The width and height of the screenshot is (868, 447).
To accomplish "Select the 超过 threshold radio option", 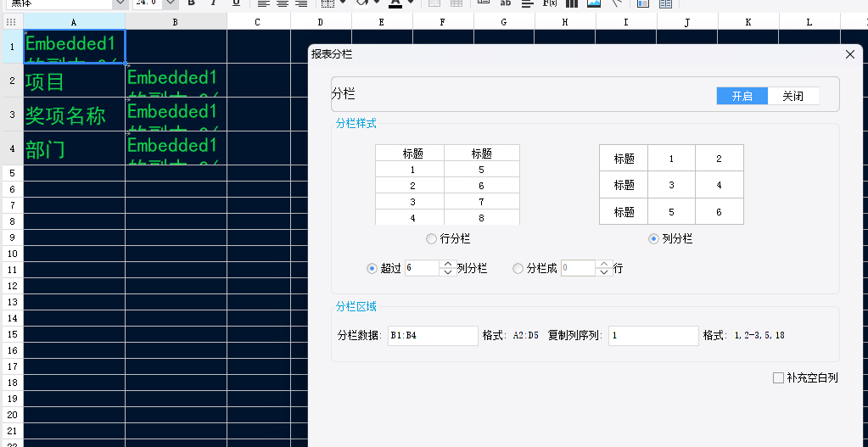I will pyautogui.click(x=372, y=268).
